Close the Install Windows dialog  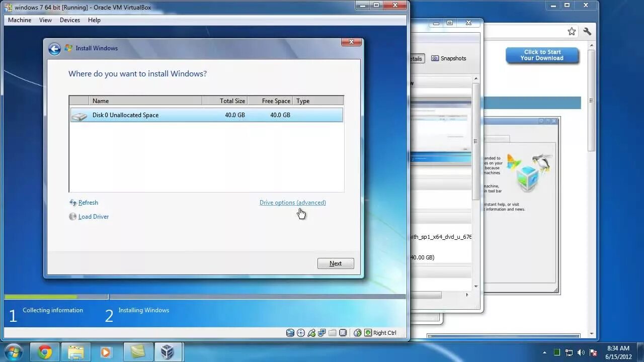[x=351, y=42]
